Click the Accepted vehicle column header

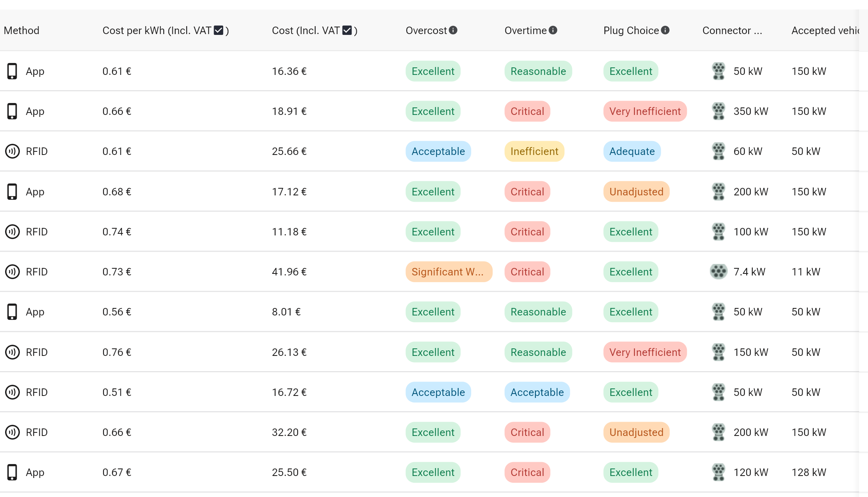click(824, 31)
